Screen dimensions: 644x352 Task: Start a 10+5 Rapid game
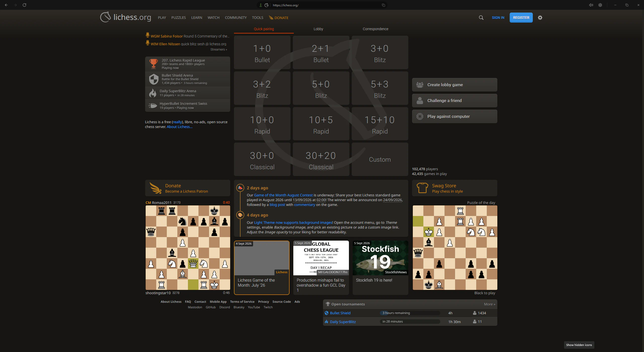coord(321,124)
